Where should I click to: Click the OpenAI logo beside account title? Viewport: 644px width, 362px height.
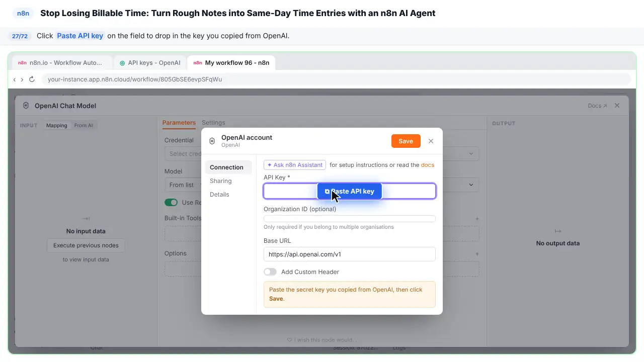(212, 141)
